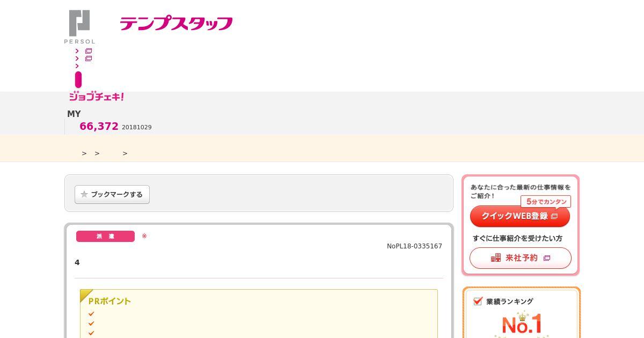The image size is (644, 338).
Task: Click the ブックマークする button
Action: 112,194
